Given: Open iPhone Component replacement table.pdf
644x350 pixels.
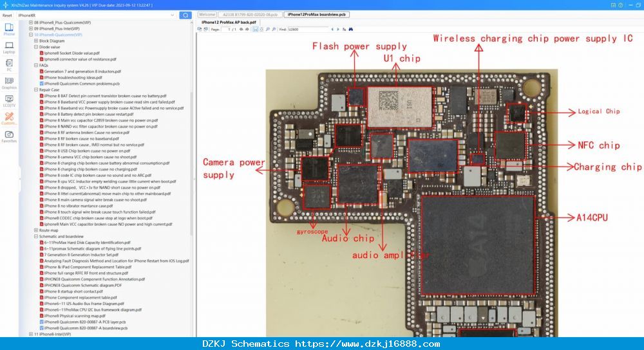Looking at the screenshot, I should (x=80, y=297).
